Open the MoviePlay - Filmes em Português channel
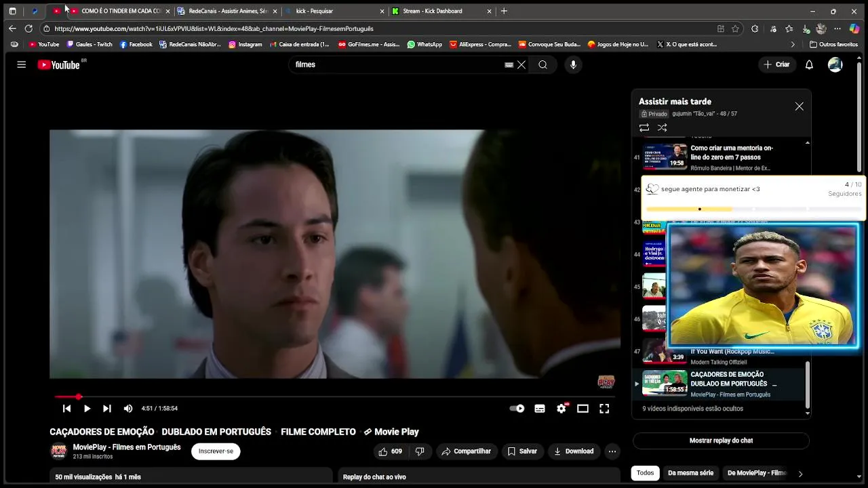 pos(127,447)
